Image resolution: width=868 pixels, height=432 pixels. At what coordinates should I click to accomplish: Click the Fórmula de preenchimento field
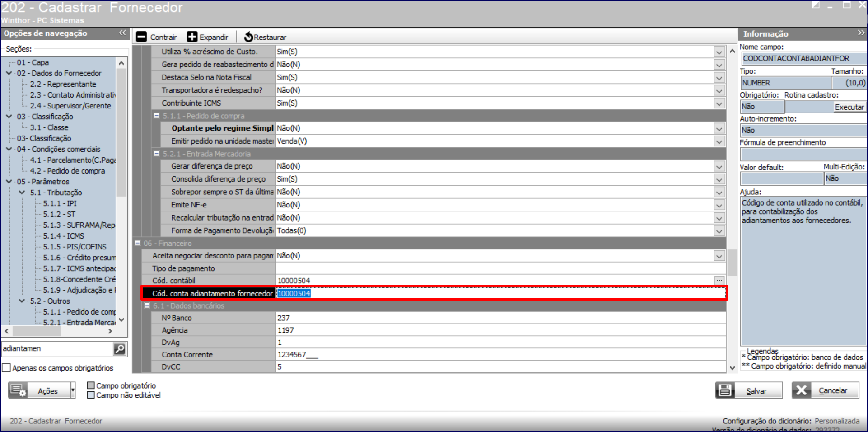click(x=804, y=155)
